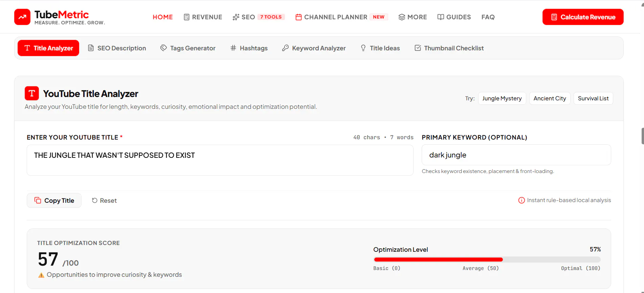Click the document icon beside SEO Description
Viewport: 644px width, 293px height.
tap(91, 48)
